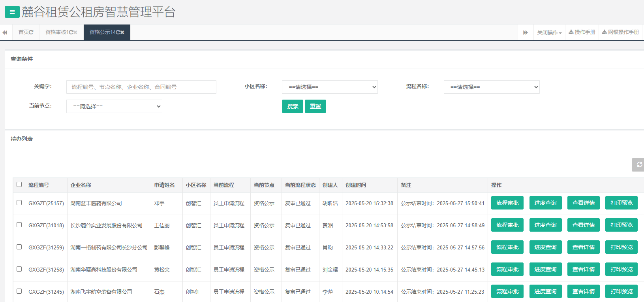Switch to the 首页 tab

pos(26,32)
